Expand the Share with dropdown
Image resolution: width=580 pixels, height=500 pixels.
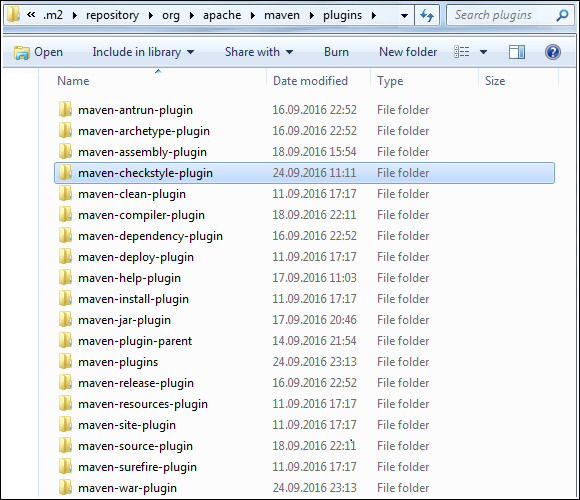[290, 52]
